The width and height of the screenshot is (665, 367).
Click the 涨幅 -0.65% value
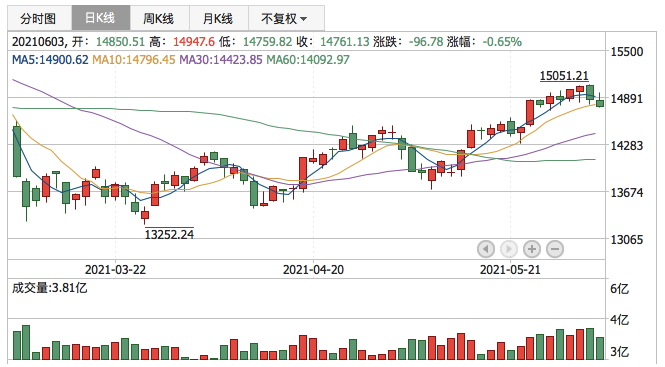click(x=502, y=42)
